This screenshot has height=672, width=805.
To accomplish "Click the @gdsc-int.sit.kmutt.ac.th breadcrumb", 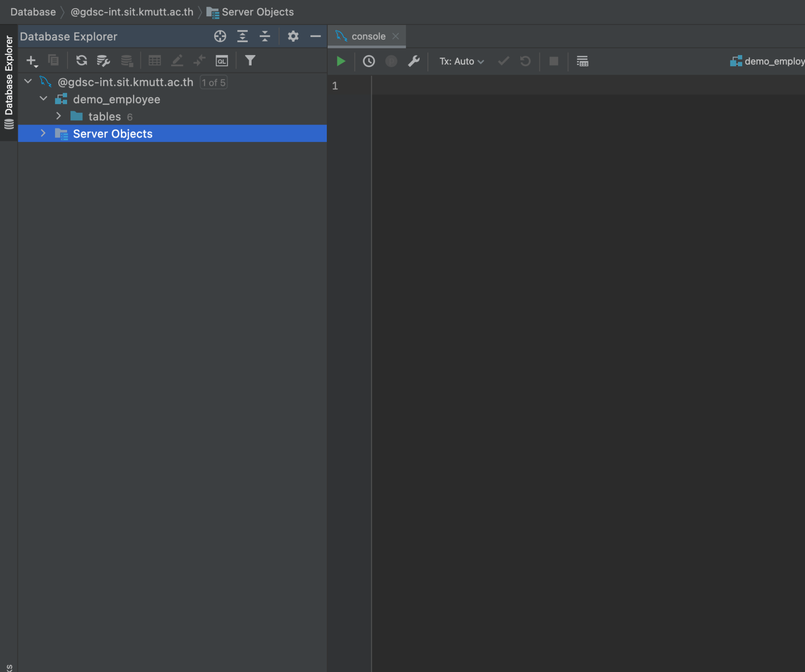I will (132, 12).
